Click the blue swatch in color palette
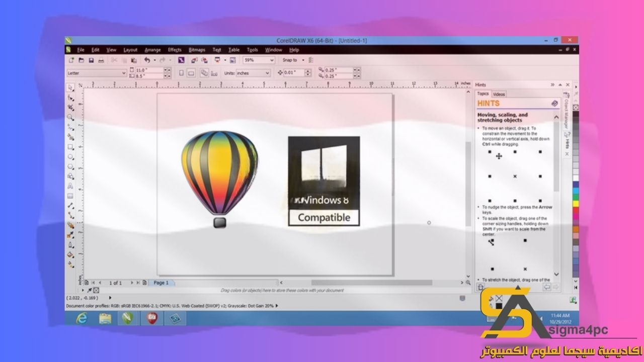Image resolution: width=644 pixels, height=362 pixels. (x=576, y=184)
